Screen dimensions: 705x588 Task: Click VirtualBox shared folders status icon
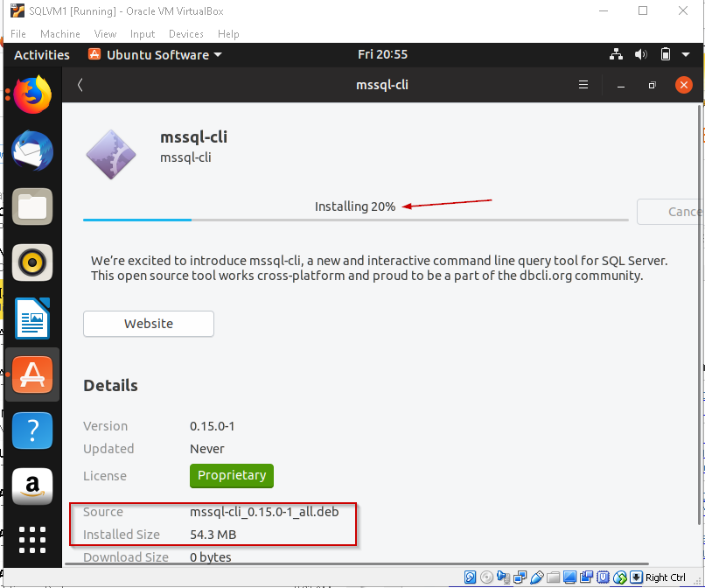tap(553, 577)
